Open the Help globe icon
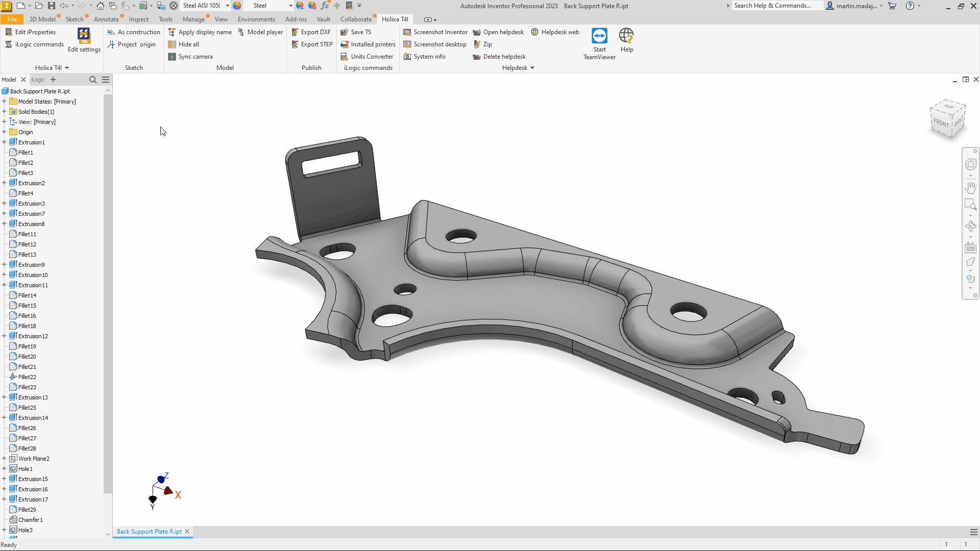The height and width of the screenshot is (551, 980). pos(626,36)
